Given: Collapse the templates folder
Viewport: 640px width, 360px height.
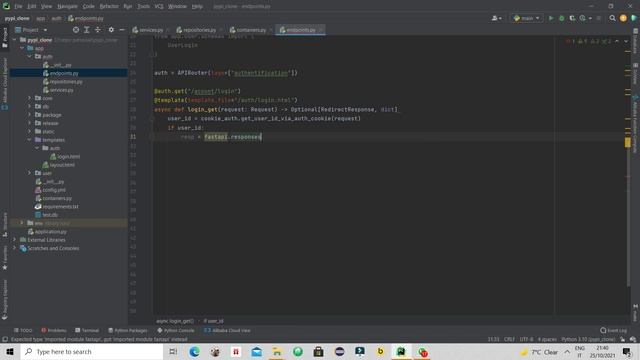Looking at the screenshot, I should coord(29,140).
